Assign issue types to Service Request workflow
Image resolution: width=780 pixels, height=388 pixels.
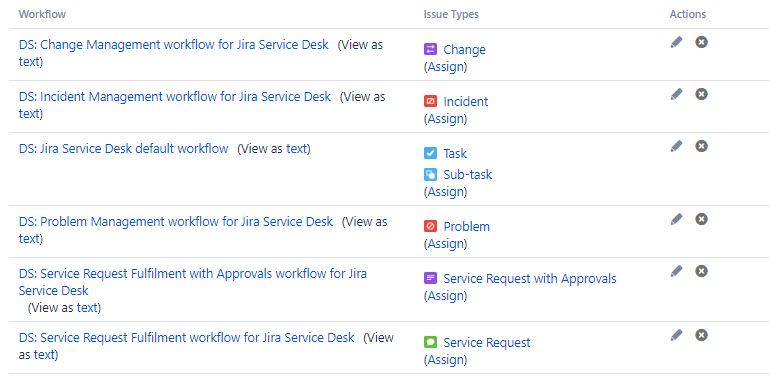[x=445, y=360]
